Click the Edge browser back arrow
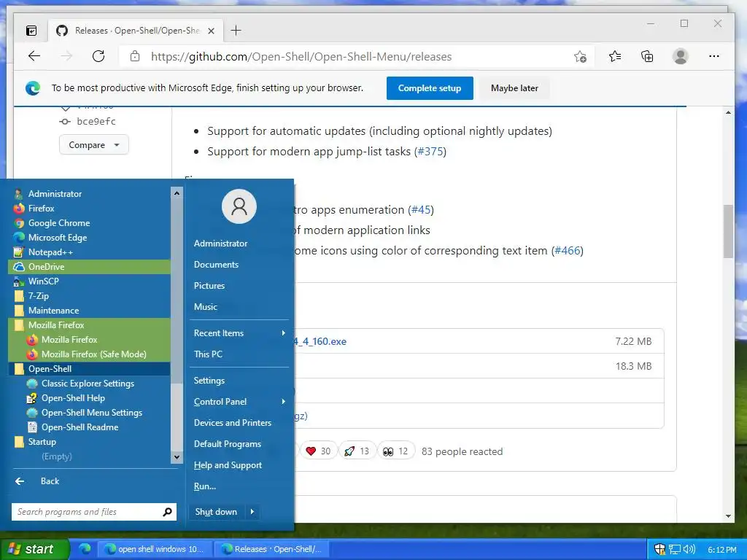 pos(34,56)
